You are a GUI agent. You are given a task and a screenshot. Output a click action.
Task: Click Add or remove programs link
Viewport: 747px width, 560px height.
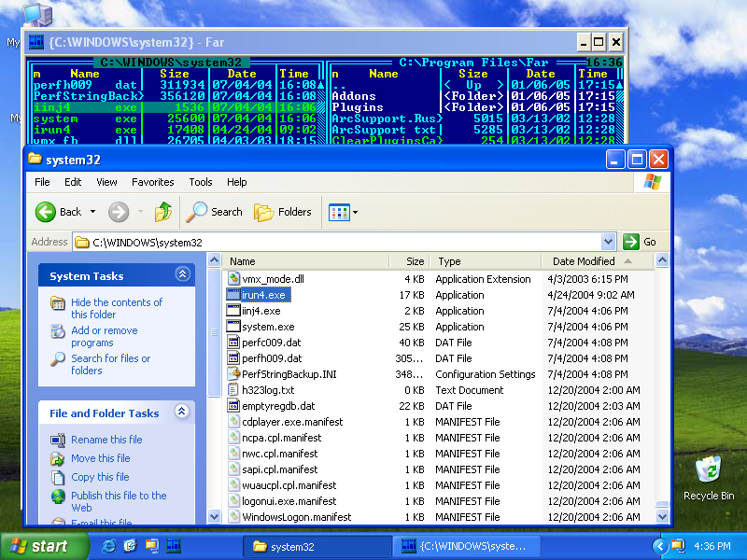pyautogui.click(x=105, y=336)
